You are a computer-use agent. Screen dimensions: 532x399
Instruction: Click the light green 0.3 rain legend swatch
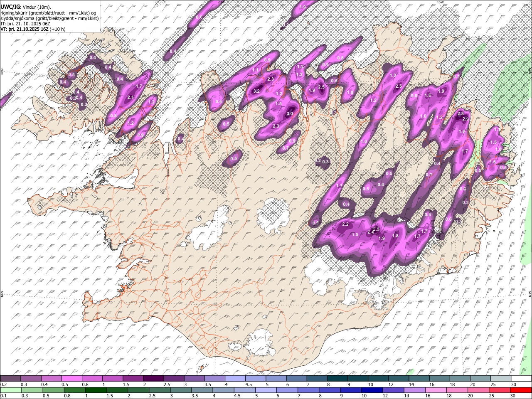[x=32, y=390]
